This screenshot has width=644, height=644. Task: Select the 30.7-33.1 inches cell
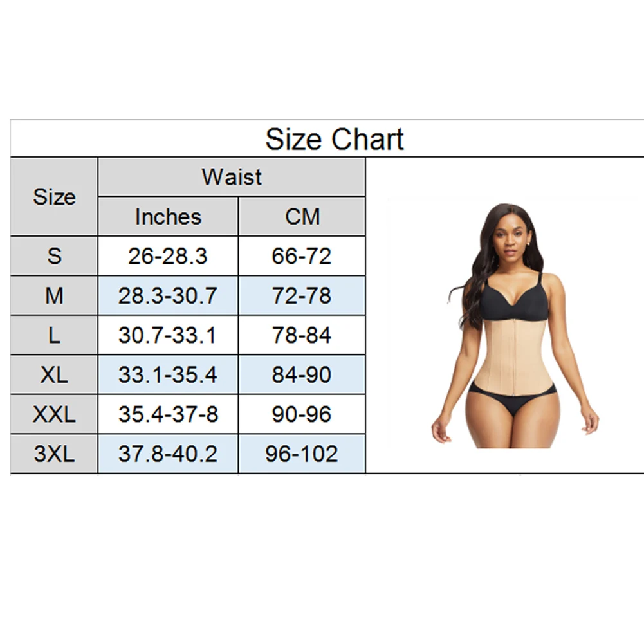click(168, 335)
